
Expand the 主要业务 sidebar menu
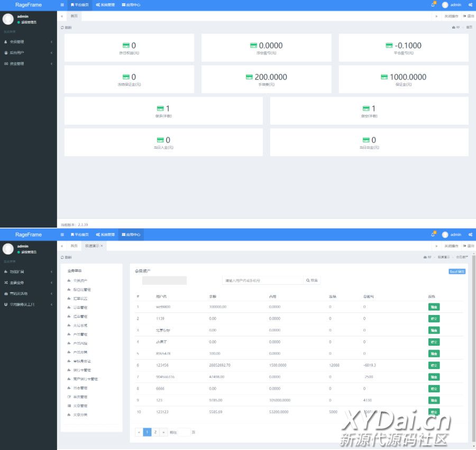(51, 283)
